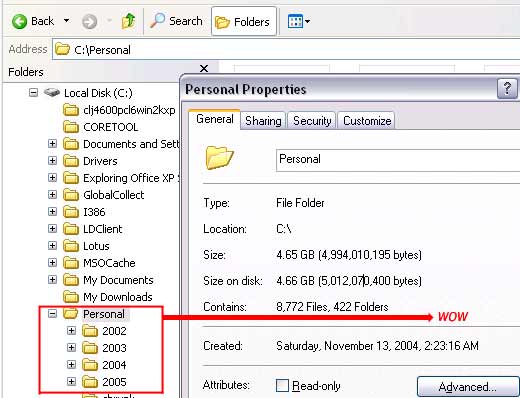
Task: Open Search with magnifier icon
Action: [x=158, y=21]
